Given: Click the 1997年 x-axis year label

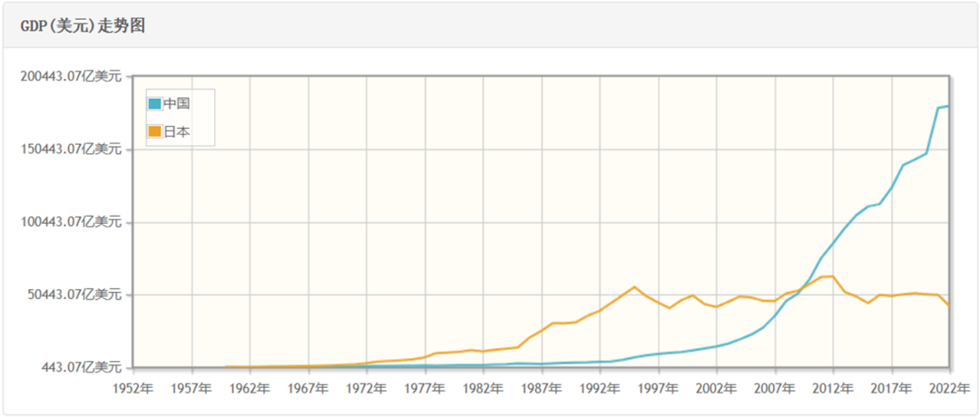Looking at the screenshot, I should (x=658, y=389).
